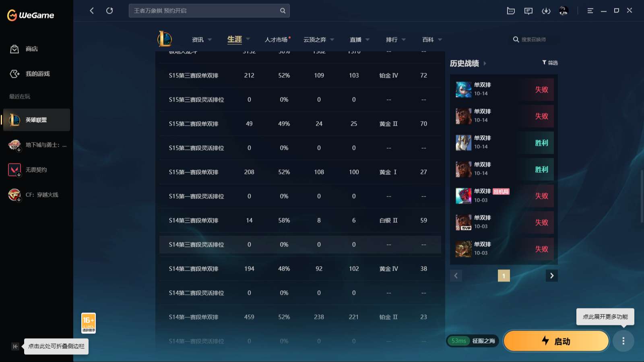The width and height of the screenshot is (644, 362).
Task: Switch to the 人才市场 tab
Action: click(x=276, y=39)
